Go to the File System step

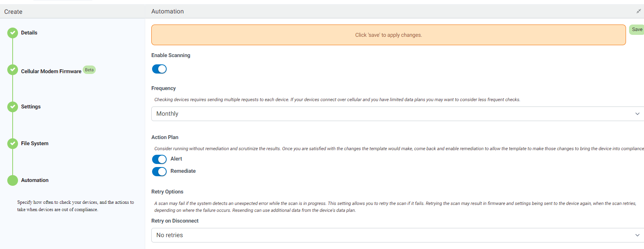(34, 143)
